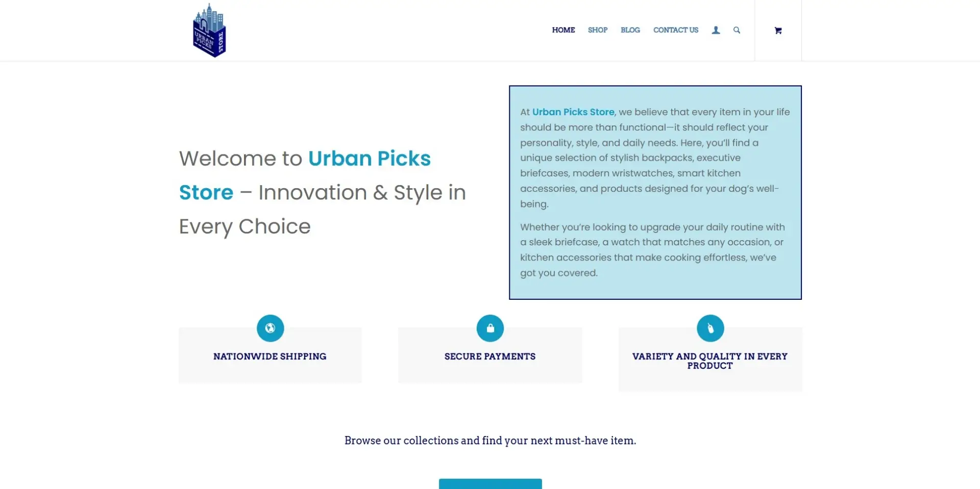Follow the Urban Picks Store link in blue box
The width and height of the screenshot is (980, 489).
point(573,112)
